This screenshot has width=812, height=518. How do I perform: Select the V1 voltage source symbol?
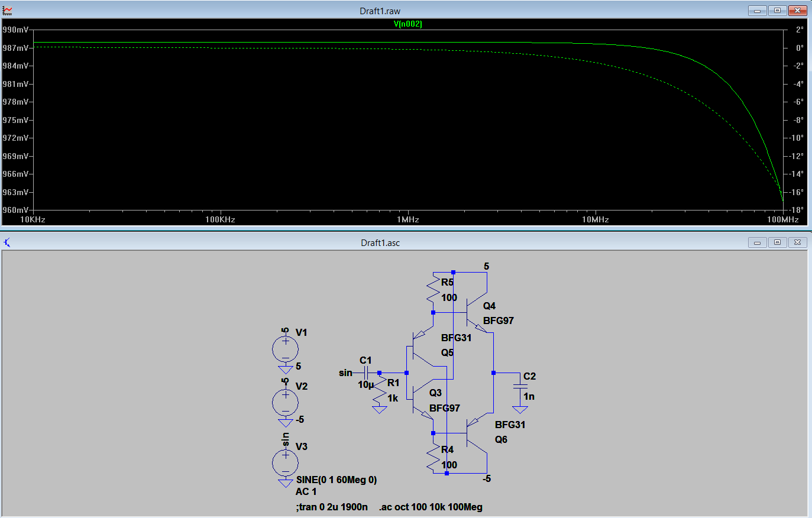pyautogui.click(x=285, y=349)
